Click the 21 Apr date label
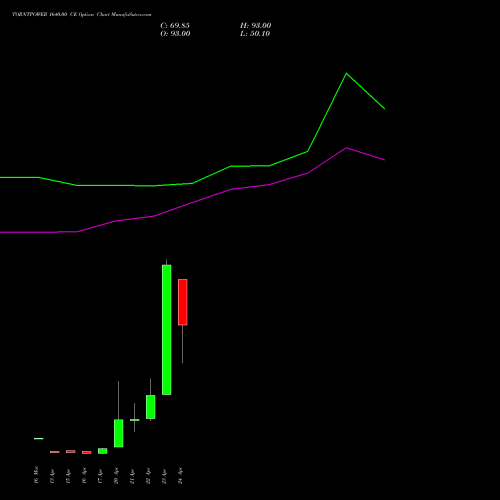Viewport: 500px width, 500px height. [x=132, y=476]
